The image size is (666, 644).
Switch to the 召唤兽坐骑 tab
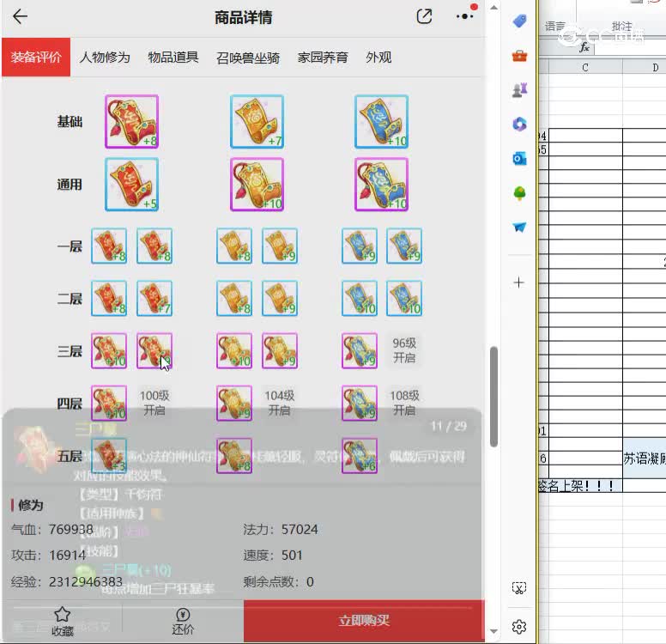248,57
